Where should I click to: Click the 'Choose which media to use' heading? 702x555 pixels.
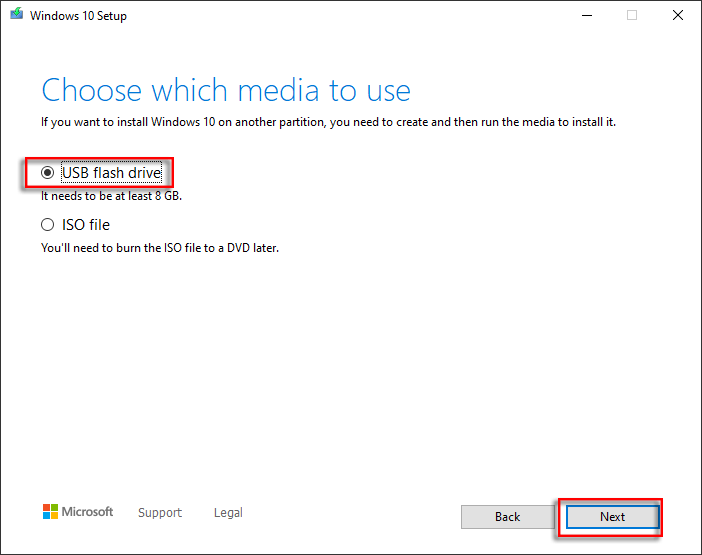(x=226, y=90)
